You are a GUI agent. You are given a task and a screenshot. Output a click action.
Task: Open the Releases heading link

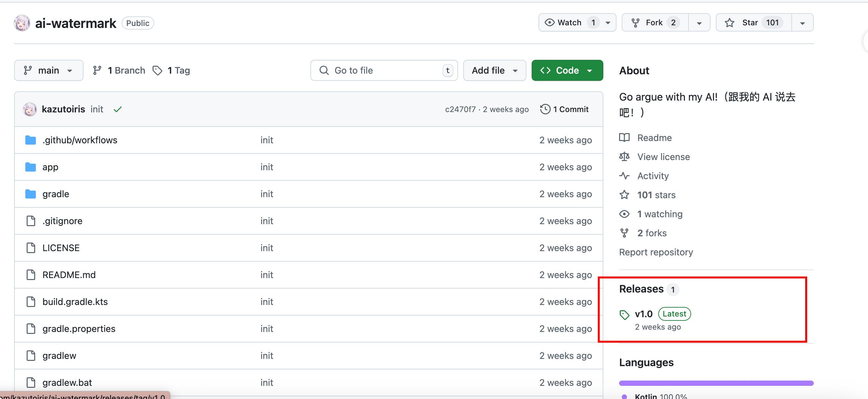coord(641,289)
